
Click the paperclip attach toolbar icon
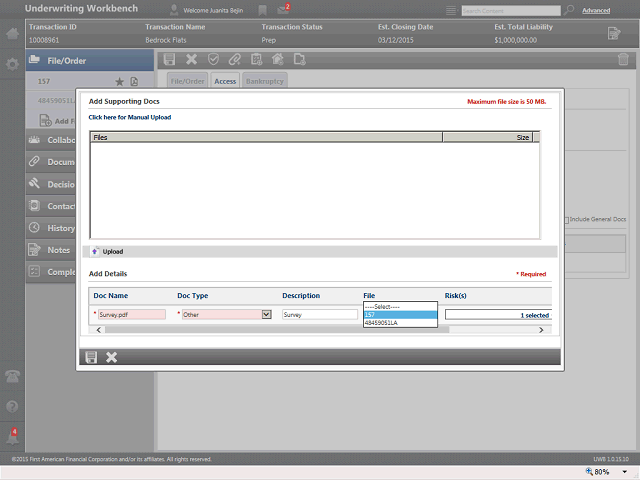[x=235, y=60]
